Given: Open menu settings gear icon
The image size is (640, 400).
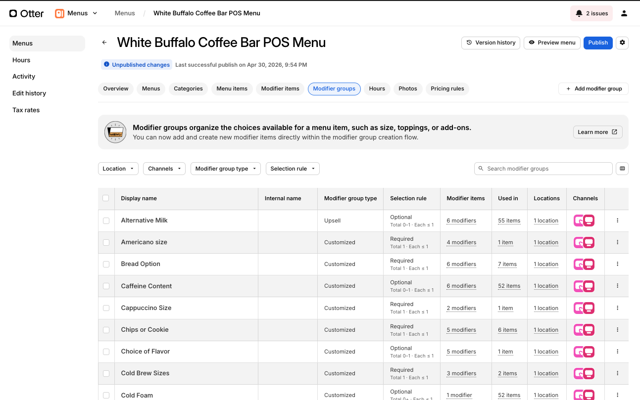Looking at the screenshot, I should tap(622, 42).
